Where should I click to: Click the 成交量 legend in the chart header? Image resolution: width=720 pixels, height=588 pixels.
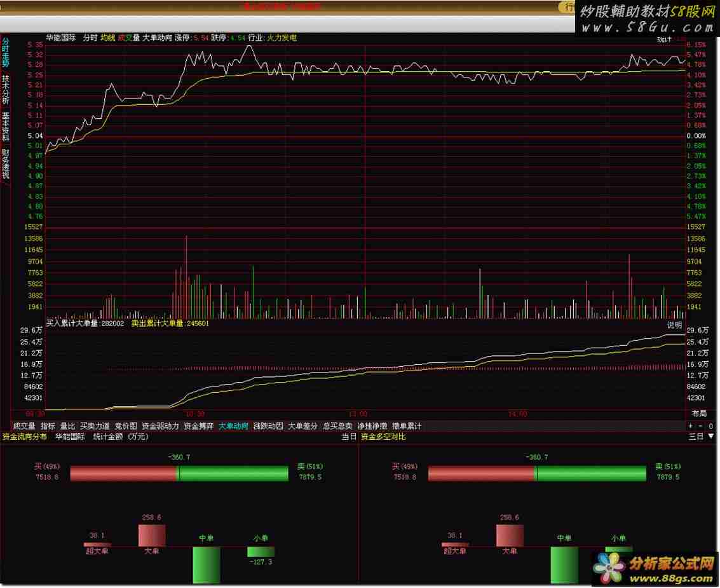129,38
